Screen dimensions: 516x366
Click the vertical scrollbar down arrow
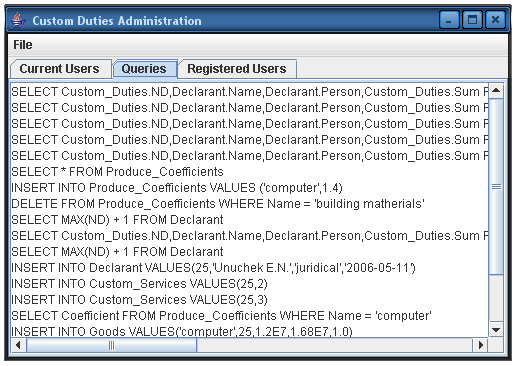pyautogui.click(x=496, y=330)
